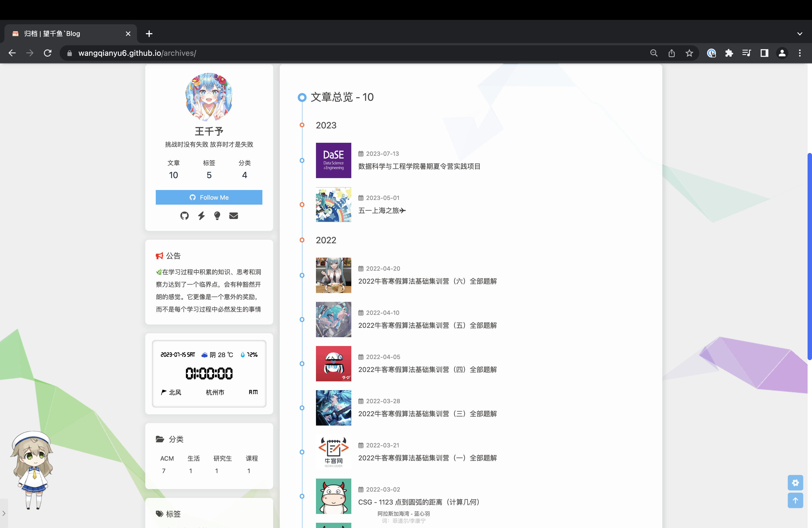The width and height of the screenshot is (812, 528).
Task: Select the ACM category
Action: point(167,458)
